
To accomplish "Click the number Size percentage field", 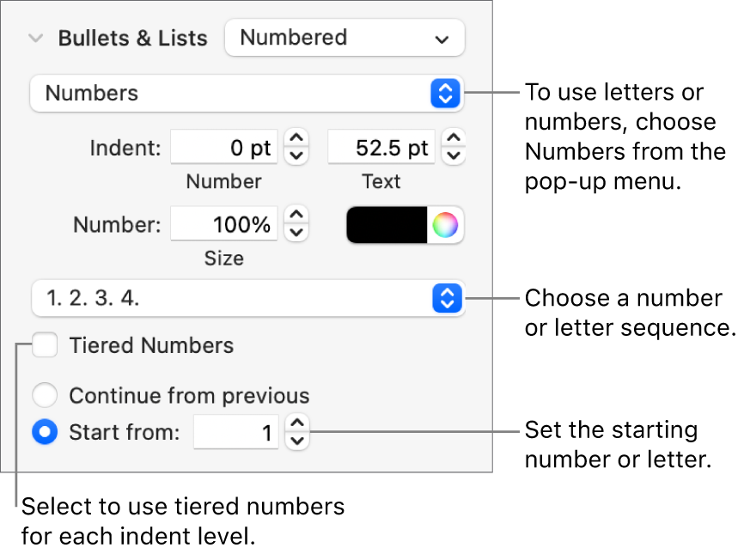I will click(224, 225).
